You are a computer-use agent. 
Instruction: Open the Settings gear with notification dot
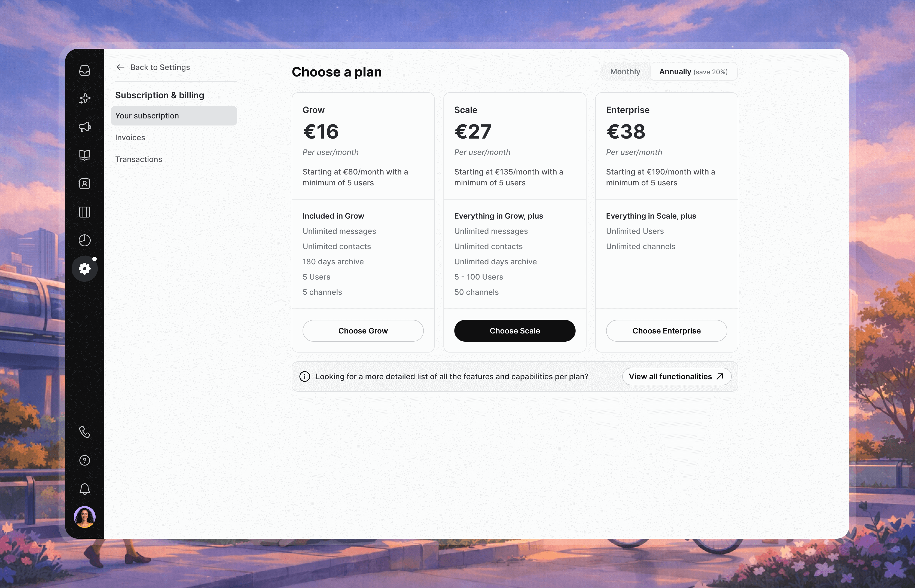click(85, 268)
